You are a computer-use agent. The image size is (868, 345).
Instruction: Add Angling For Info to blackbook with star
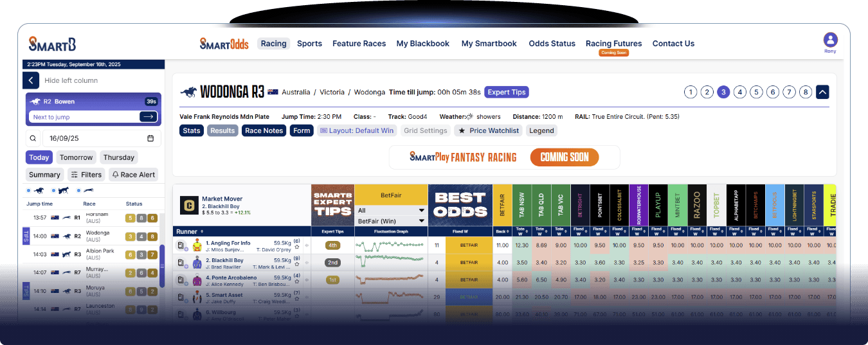click(x=297, y=247)
